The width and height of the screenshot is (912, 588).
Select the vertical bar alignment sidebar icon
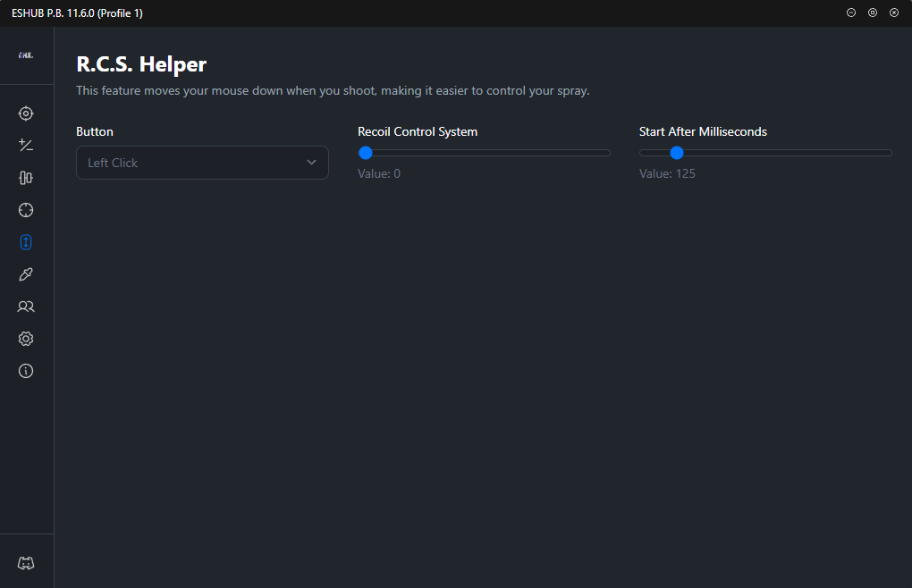(x=26, y=178)
